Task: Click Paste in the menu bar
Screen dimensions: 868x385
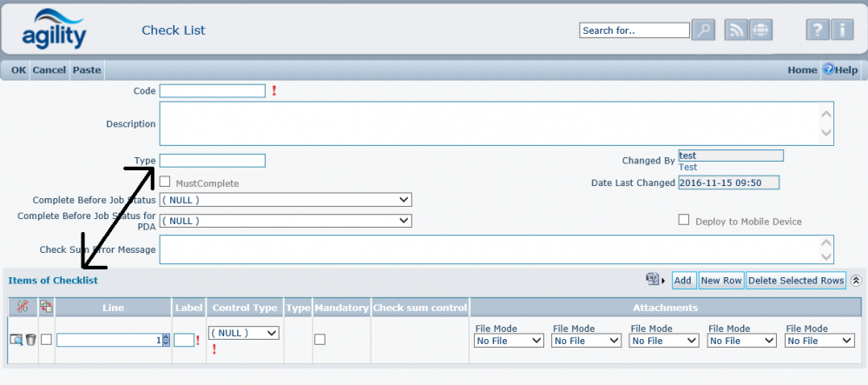Action: pyautogui.click(x=87, y=70)
